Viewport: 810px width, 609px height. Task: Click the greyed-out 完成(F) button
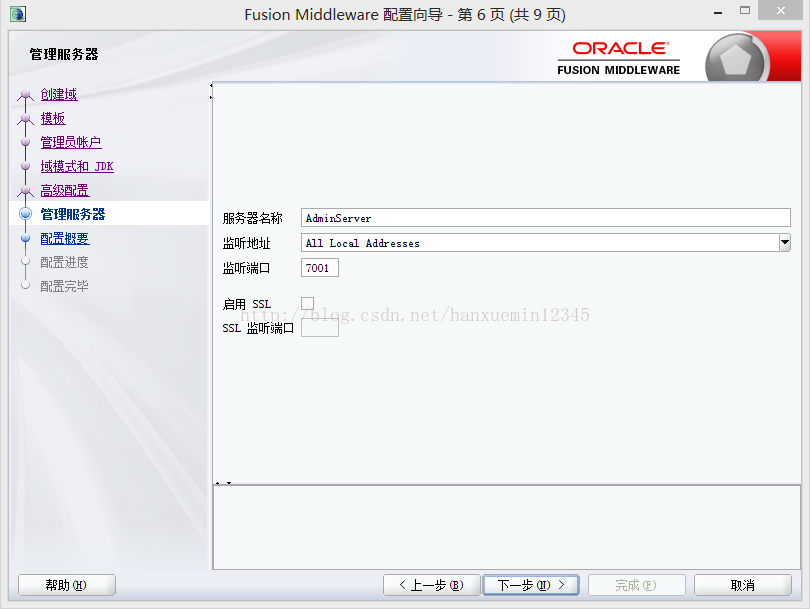[636, 585]
